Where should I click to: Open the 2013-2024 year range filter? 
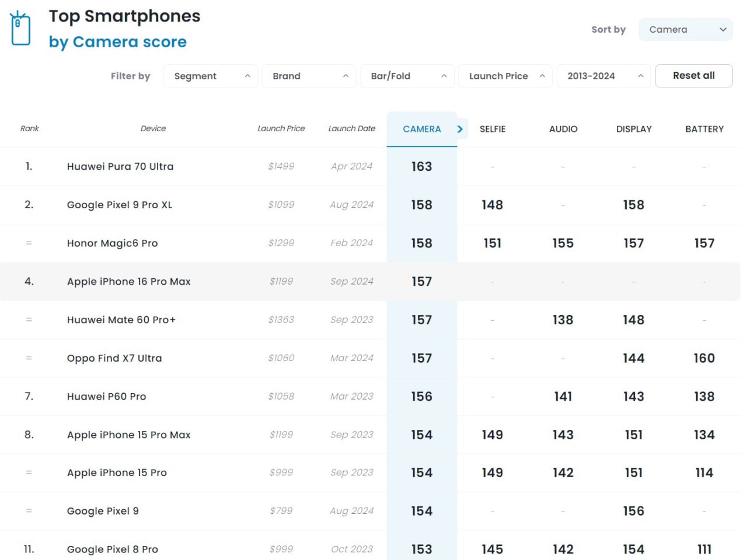point(603,76)
